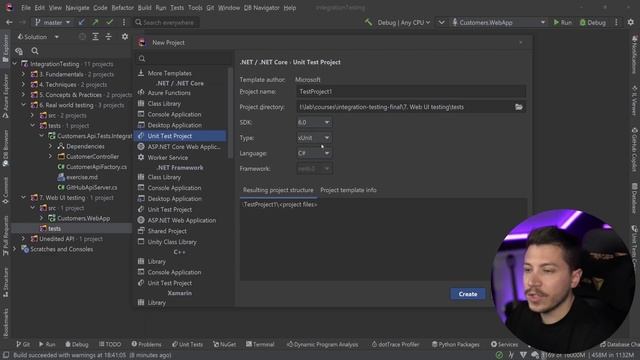Click the collapse all icon in Explorer
This screenshot has height=360, width=640.
(x=109, y=37)
